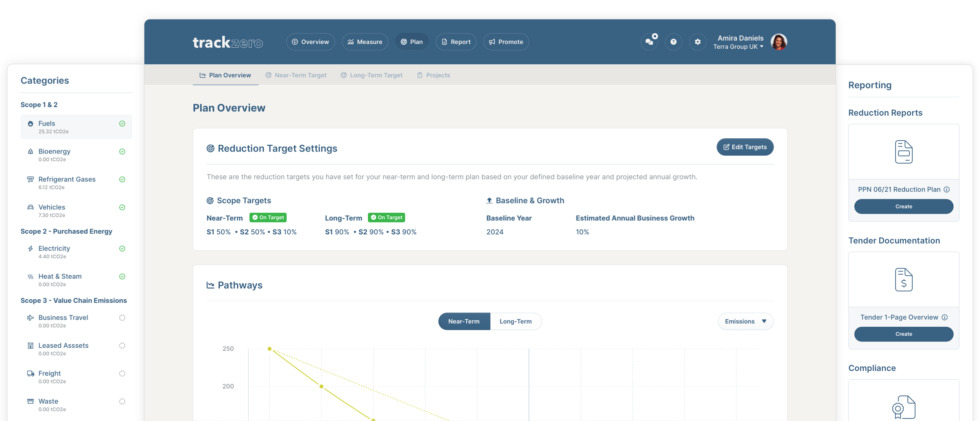This screenshot has height=421, width=980.
Task: Create the Tender 1-Page Overview document
Action: click(x=904, y=334)
